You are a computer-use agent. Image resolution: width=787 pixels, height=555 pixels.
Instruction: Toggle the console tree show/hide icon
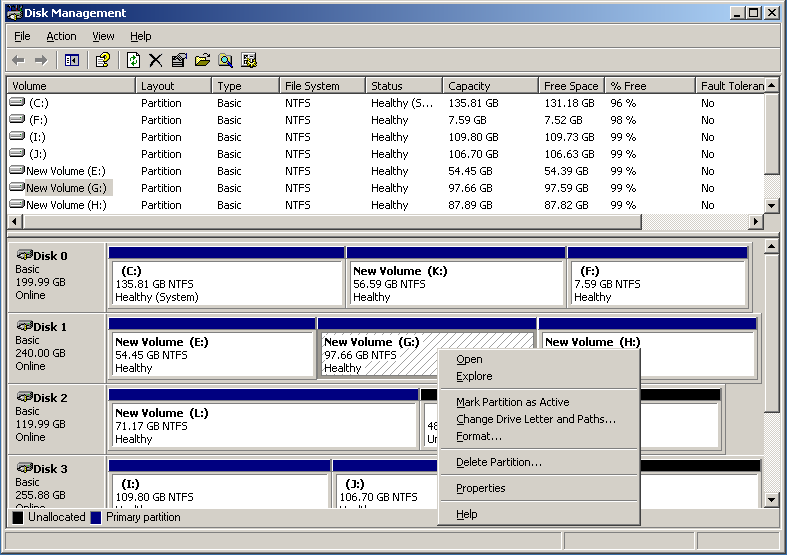click(x=72, y=61)
